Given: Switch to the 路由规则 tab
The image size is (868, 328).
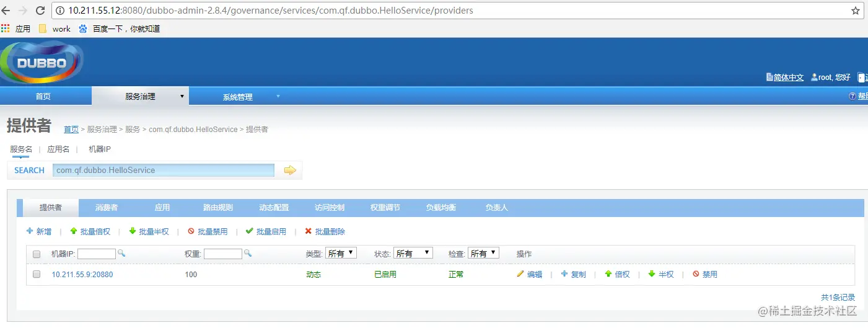Looking at the screenshot, I should tap(218, 208).
